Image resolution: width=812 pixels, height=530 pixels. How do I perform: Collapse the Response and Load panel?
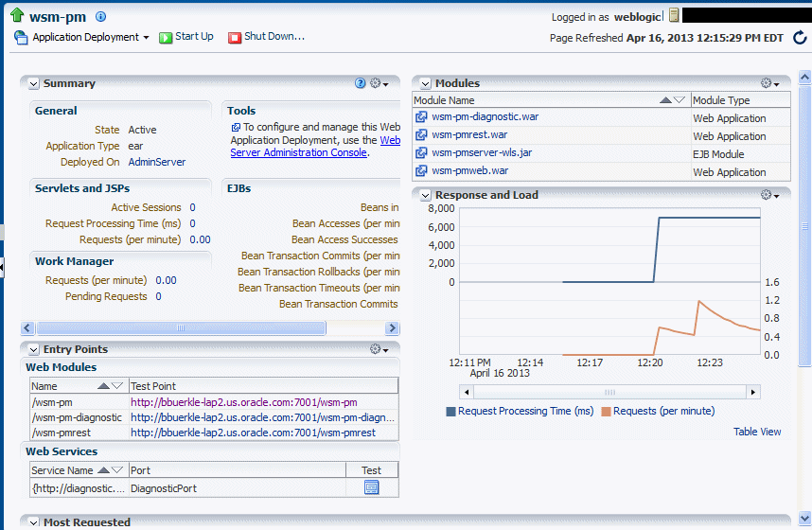[x=426, y=195]
